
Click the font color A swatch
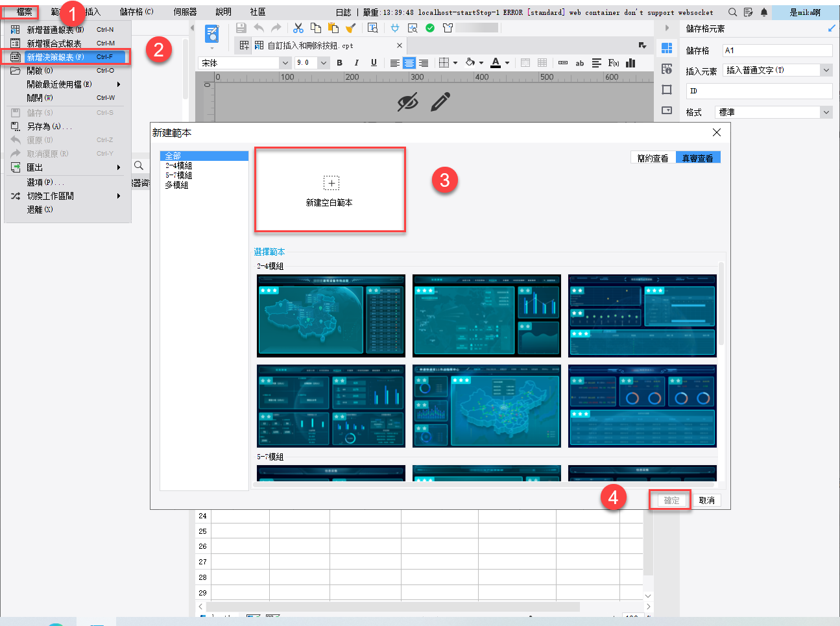coord(496,63)
